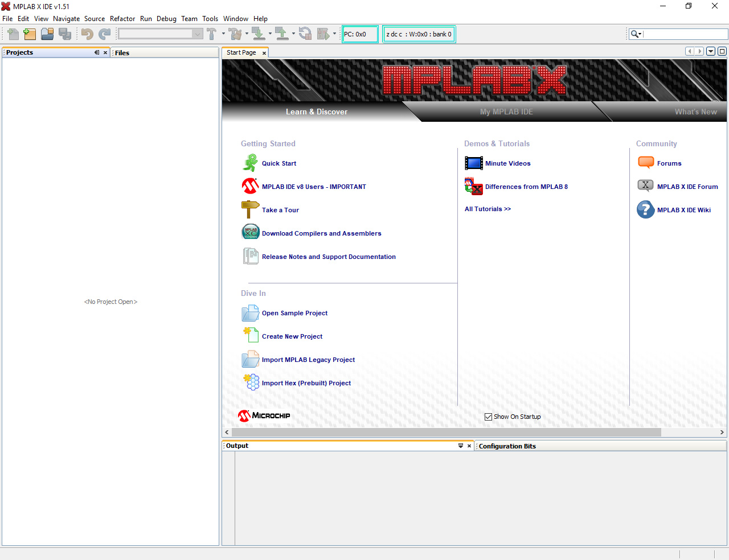This screenshot has height=560, width=729.
Task: Click the Save All toolbar icon
Action: point(65,34)
